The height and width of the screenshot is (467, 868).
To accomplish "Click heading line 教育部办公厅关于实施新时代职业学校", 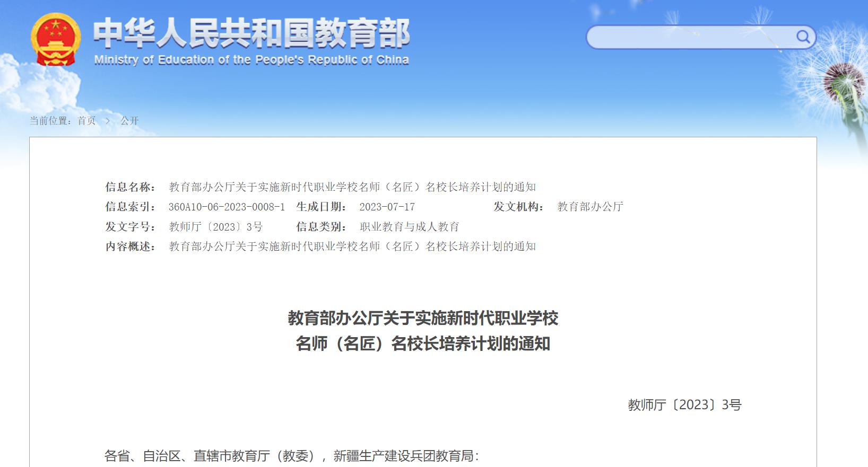I will tap(423, 318).
